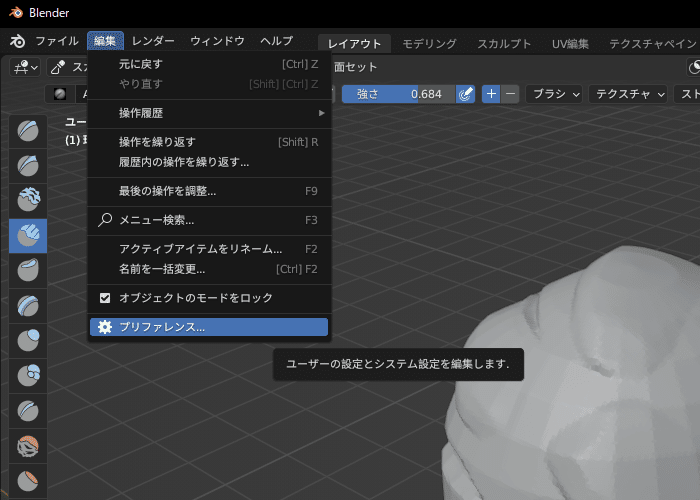
Task: Expand the 操作履歴 submenu
Action: [209, 113]
